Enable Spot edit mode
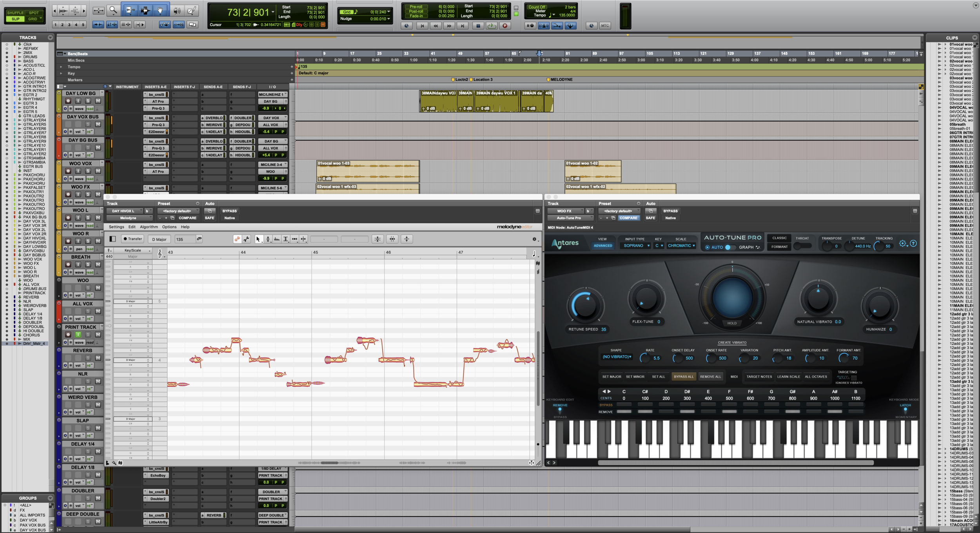Viewport: 980px width, 533px height. coord(34,13)
